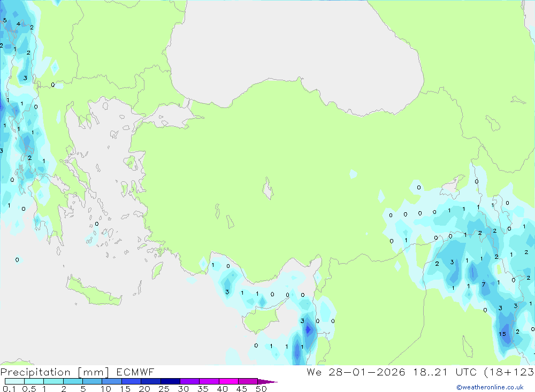Click the 'ECMWF' model label
Image resolution: width=535 pixels, height=392 pixels.
coord(135,372)
